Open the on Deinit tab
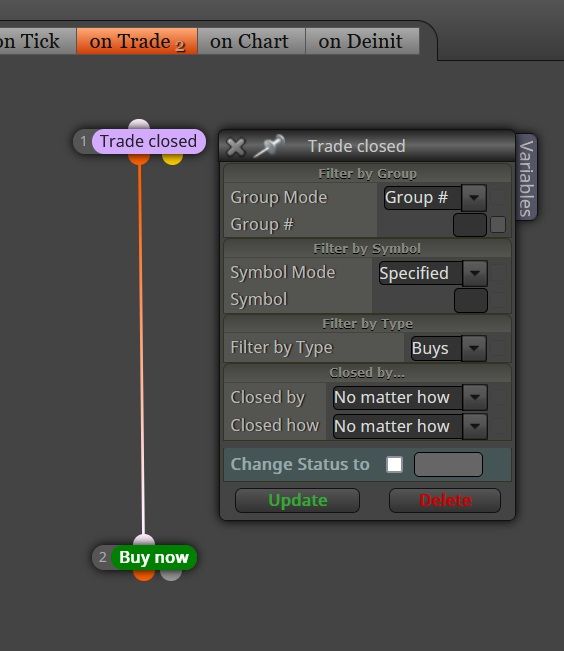 pyautogui.click(x=362, y=41)
